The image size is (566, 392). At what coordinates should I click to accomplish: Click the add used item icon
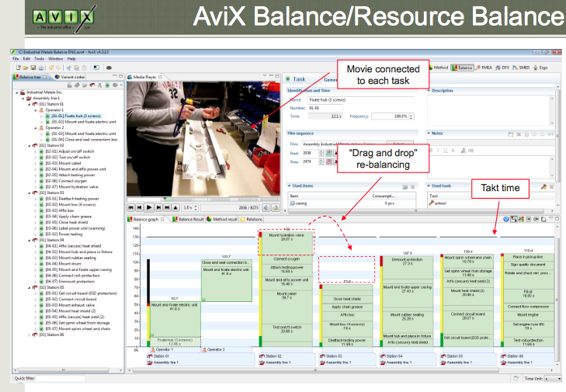click(405, 186)
